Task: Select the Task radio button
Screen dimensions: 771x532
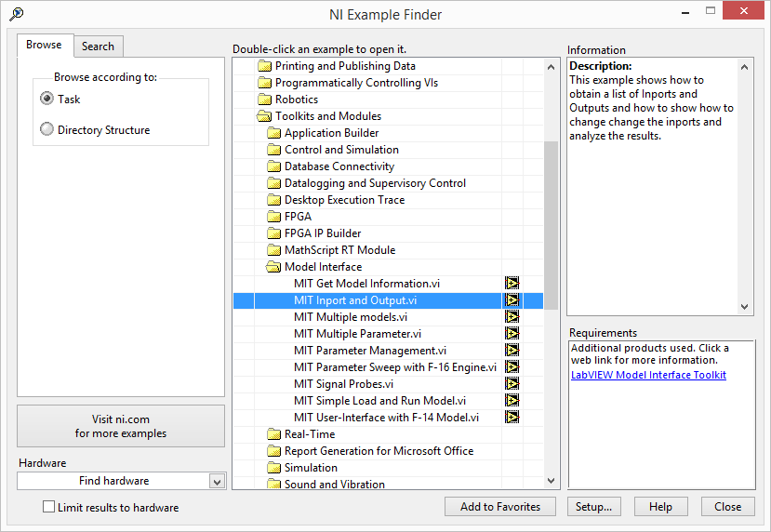Action: tap(47, 99)
